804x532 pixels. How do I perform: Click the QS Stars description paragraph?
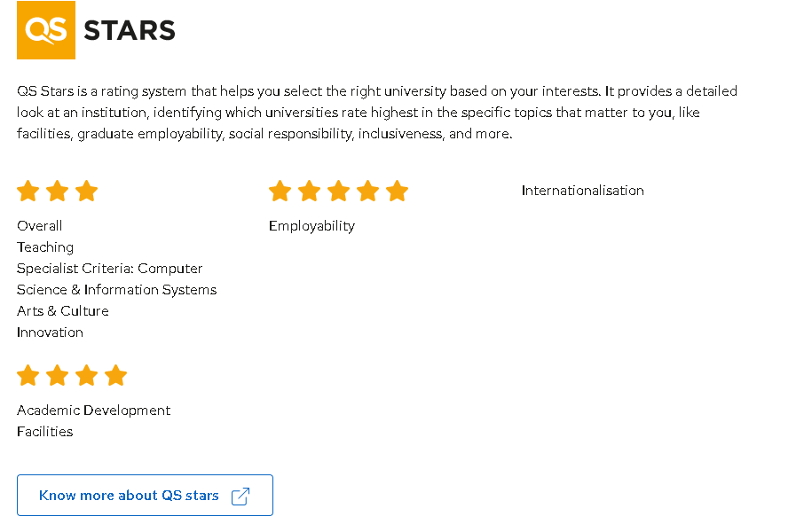point(377,113)
